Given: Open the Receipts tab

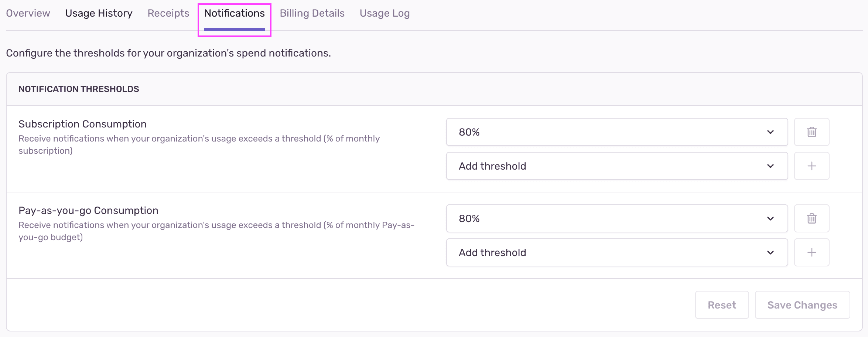Looking at the screenshot, I should point(168,13).
